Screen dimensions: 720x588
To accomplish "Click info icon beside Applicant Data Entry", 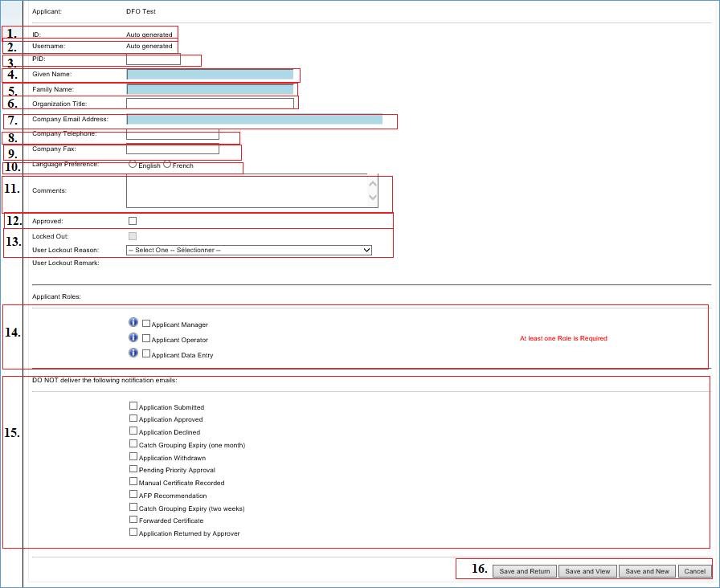I will click(133, 353).
